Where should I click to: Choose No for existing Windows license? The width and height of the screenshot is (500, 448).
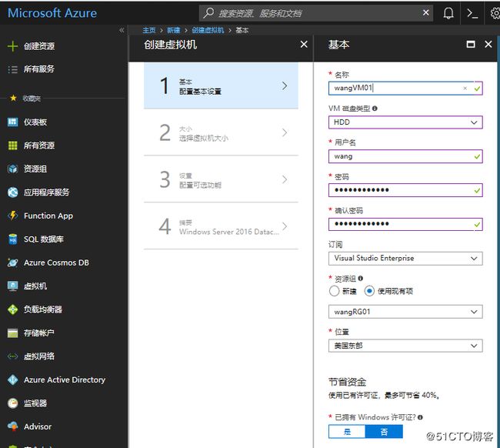pos(384,432)
